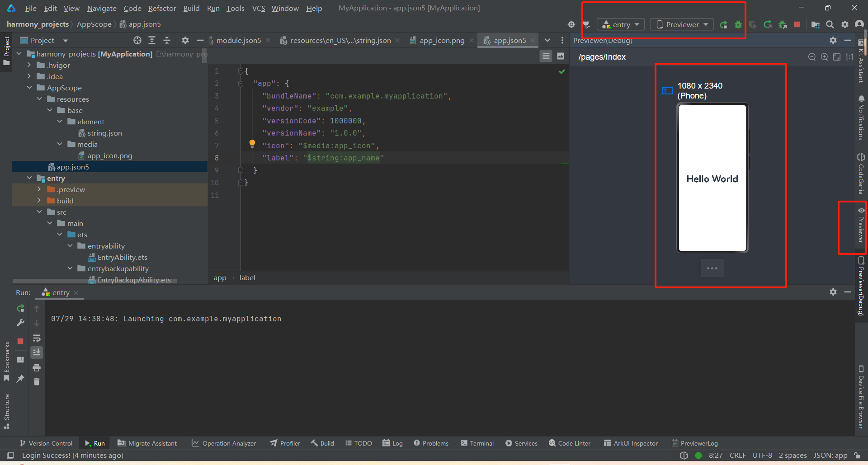Open the PreviewerLog tool window
Image resolution: width=868 pixels, height=465 pixels.
click(x=694, y=443)
